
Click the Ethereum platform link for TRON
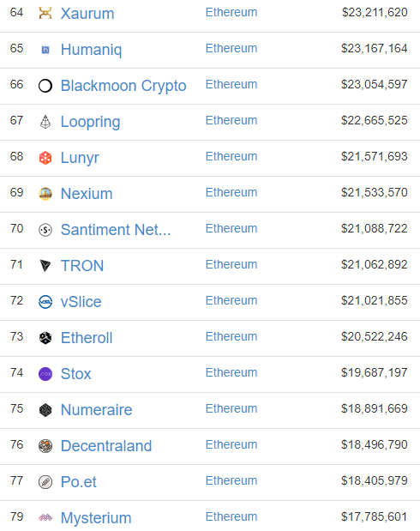tap(231, 264)
